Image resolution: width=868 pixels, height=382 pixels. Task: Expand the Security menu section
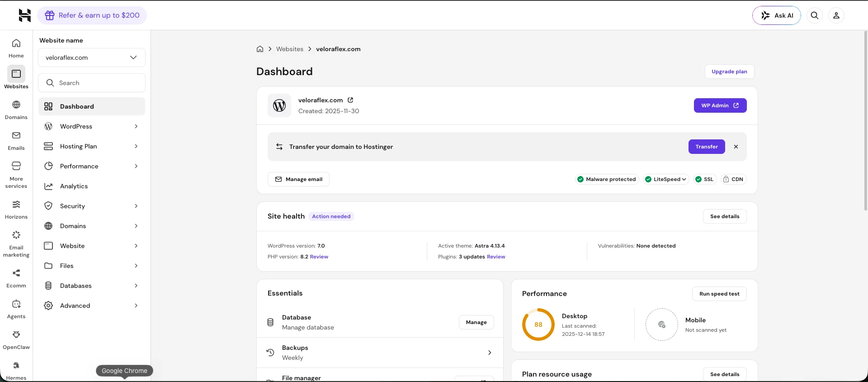pyautogui.click(x=92, y=206)
